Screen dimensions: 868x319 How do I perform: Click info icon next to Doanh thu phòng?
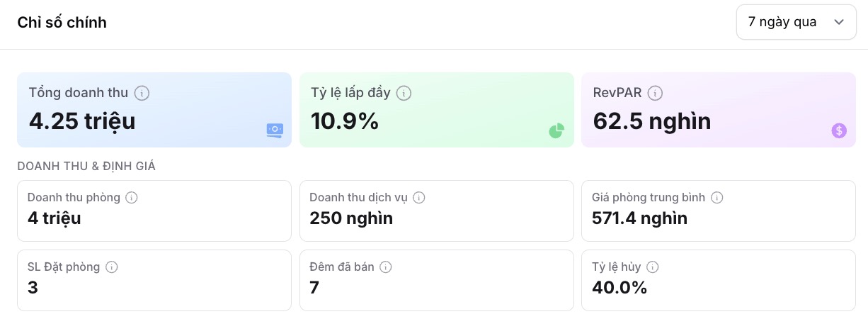pos(132,198)
